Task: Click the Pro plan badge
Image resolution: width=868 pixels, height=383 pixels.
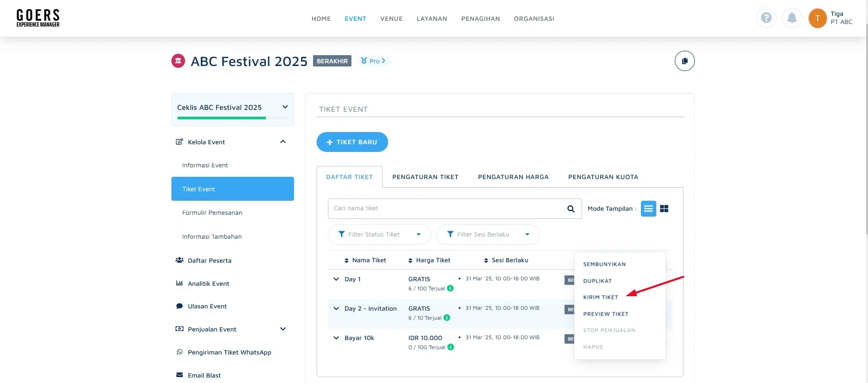Action: (374, 61)
